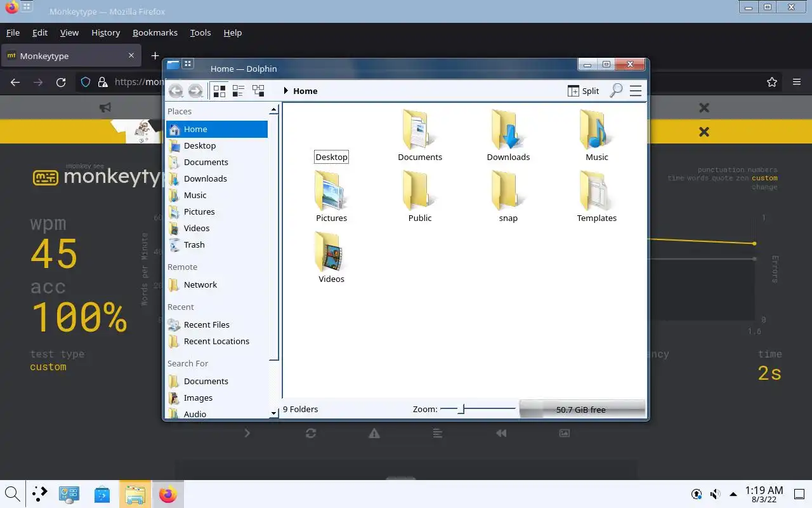The height and width of the screenshot is (508, 812).
Task: Open the clock showing 1:19 AM
Action: click(x=764, y=494)
